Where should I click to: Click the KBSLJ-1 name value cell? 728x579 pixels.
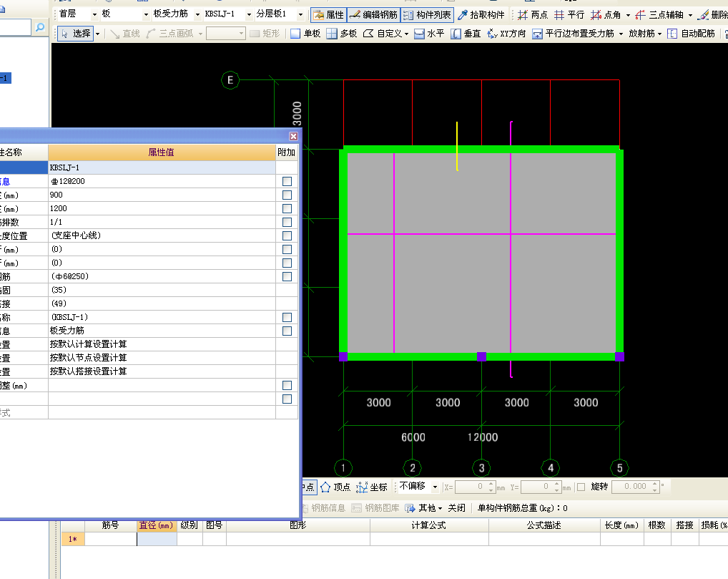[162, 167]
